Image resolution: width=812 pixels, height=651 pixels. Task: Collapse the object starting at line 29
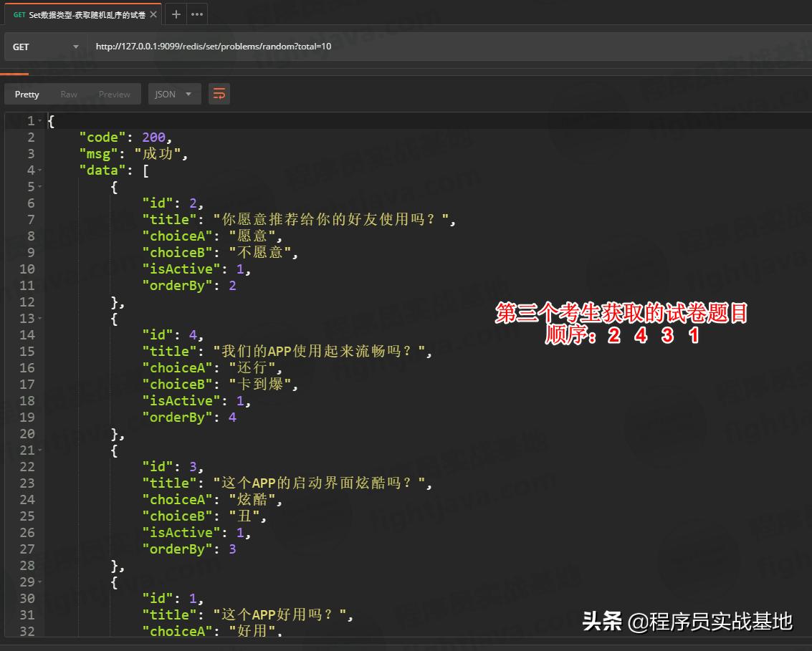40,582
